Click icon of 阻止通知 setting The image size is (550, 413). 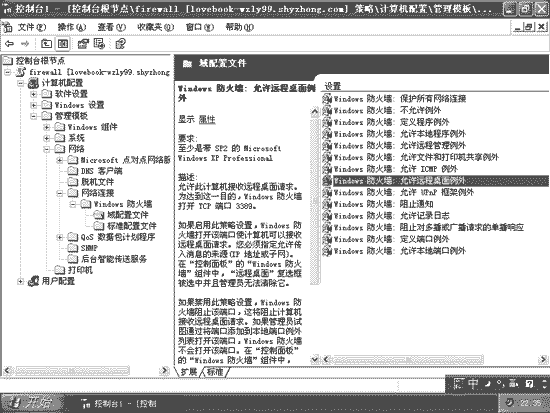[x=327, y=204]
